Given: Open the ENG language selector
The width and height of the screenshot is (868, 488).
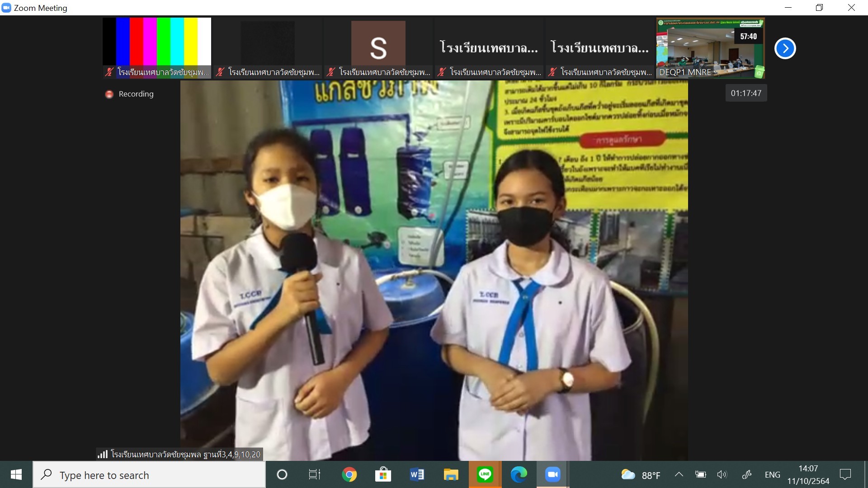Looking at the screenshot, I should (x=772, y=474).
